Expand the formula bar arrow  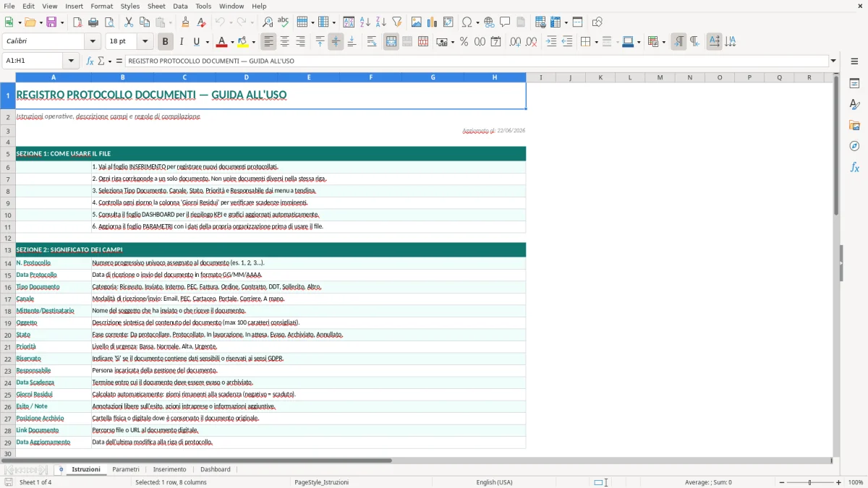(833, 61)
